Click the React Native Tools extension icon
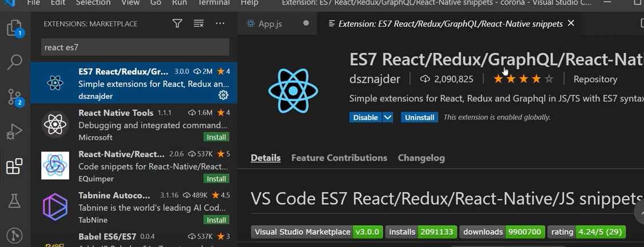Viewport: 644px width, 247px height. (x=55, y=124)
